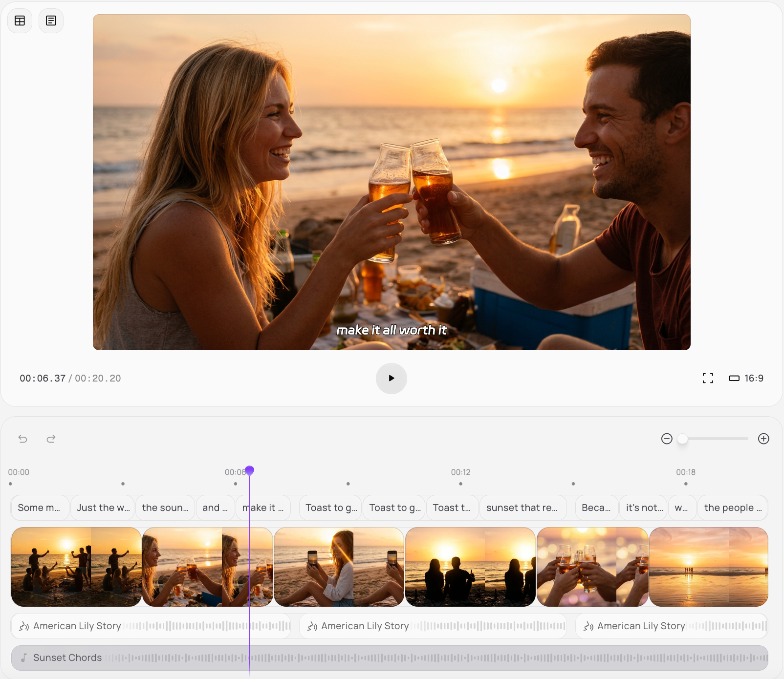Click the timeline zoom slider handle
Screen dimensions: 784x679
pyautogui.click(x=683, y=439)
